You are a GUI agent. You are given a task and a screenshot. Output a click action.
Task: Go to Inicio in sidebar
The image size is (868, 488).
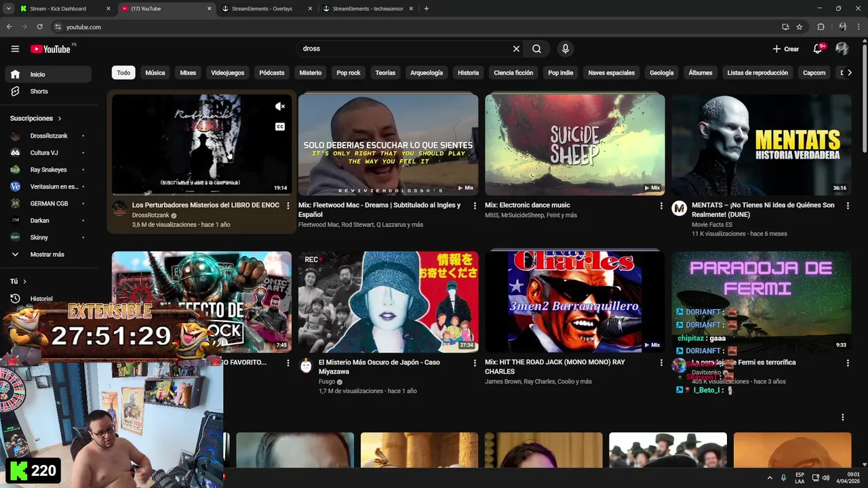[x=47, y=75]
